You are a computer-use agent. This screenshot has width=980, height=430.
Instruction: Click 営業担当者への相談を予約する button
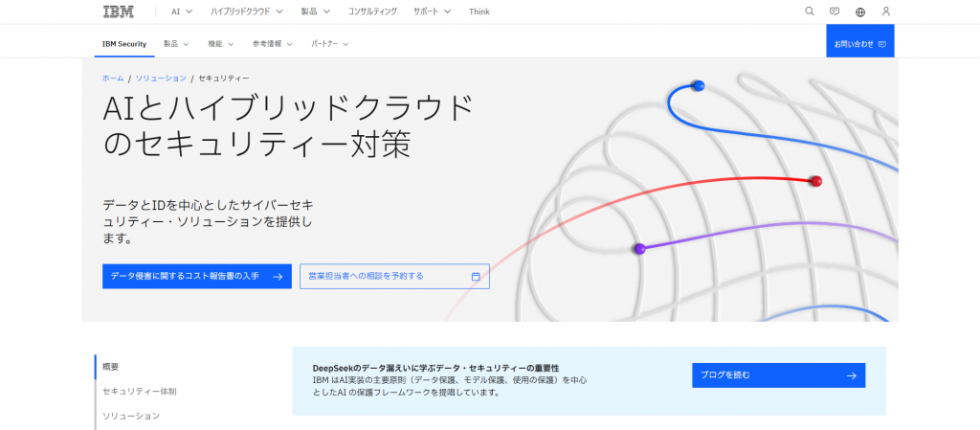394,276
